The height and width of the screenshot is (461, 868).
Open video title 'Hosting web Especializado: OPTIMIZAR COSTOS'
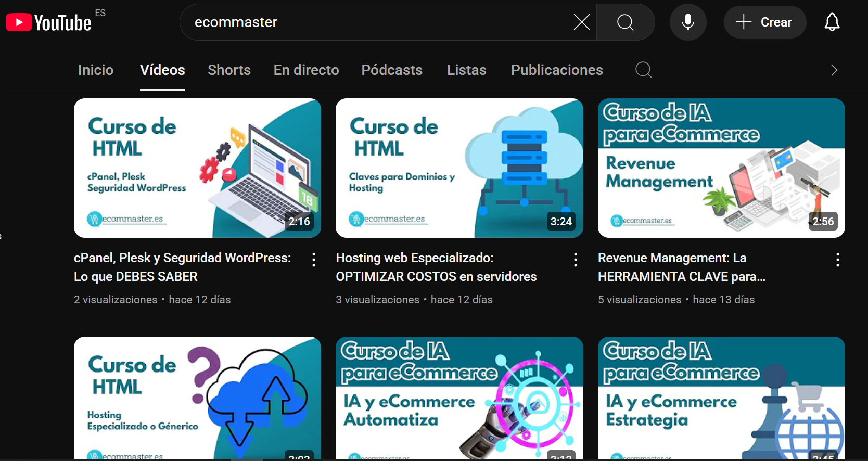tap(436, 267)
